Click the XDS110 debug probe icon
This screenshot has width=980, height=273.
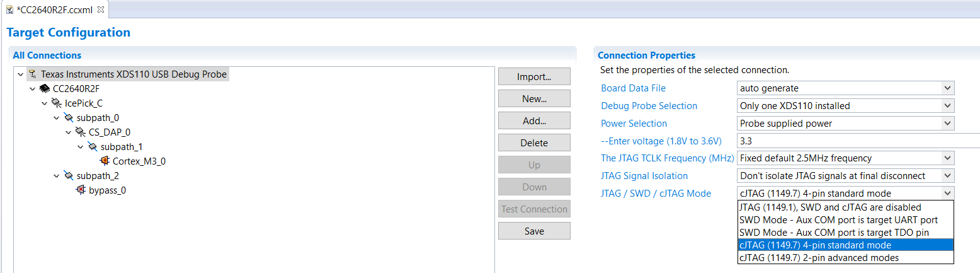click(32, 74)
